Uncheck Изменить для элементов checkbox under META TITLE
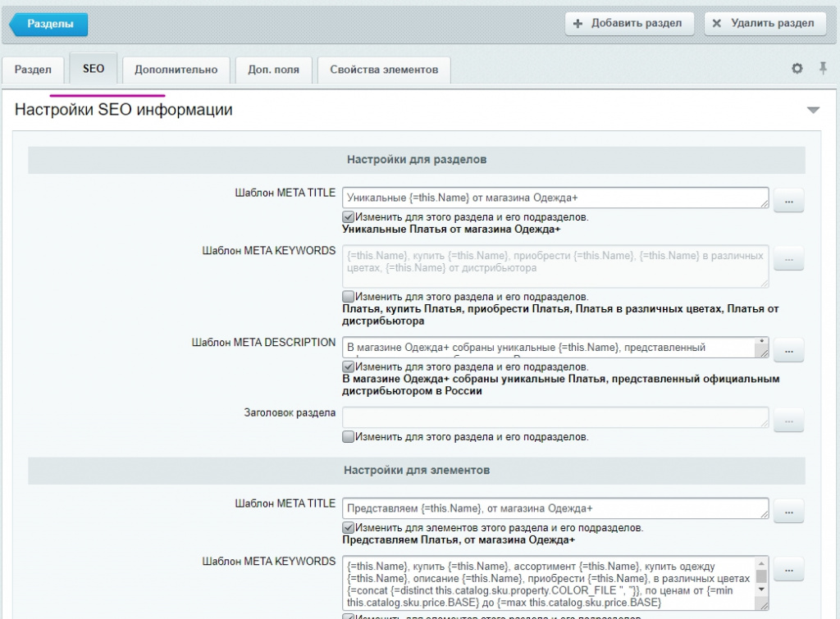 [348, 527]
